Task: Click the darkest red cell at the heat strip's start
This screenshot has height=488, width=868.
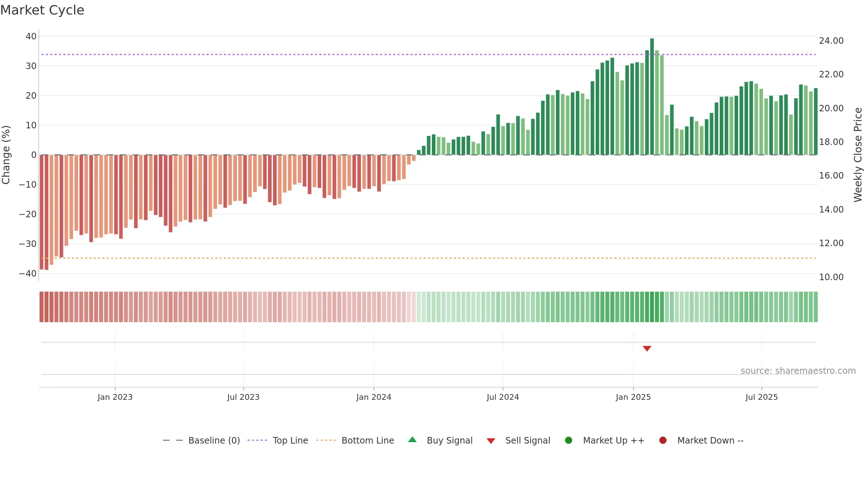Action: (42, 307)
